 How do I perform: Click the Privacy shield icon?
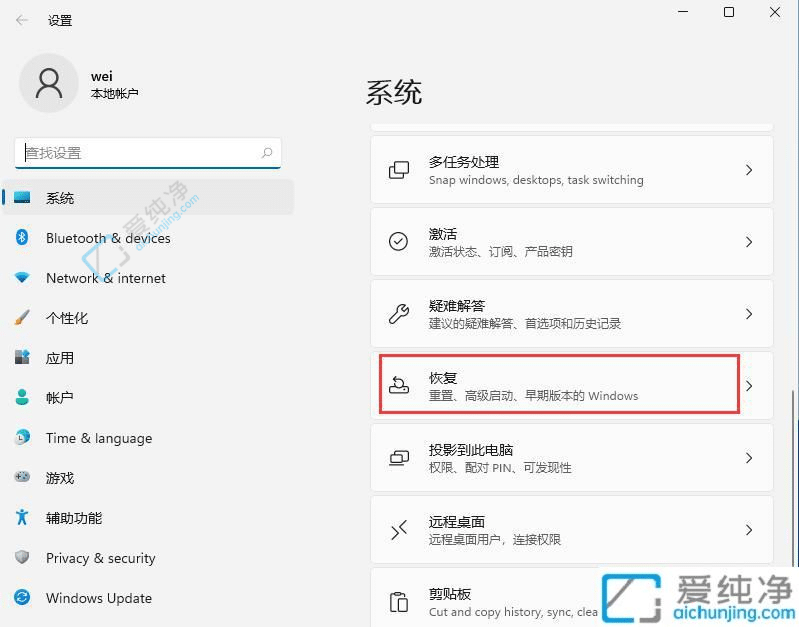pos(22,557)
